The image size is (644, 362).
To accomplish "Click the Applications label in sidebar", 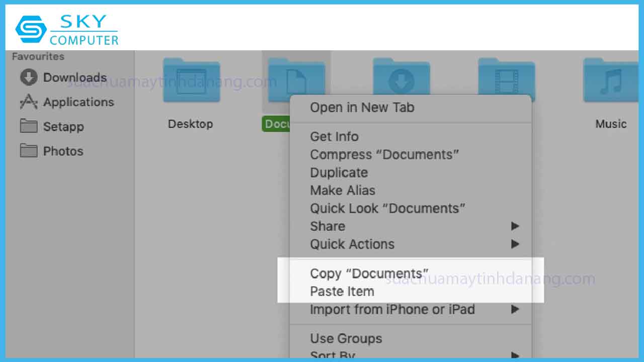I will click(78, 102).
